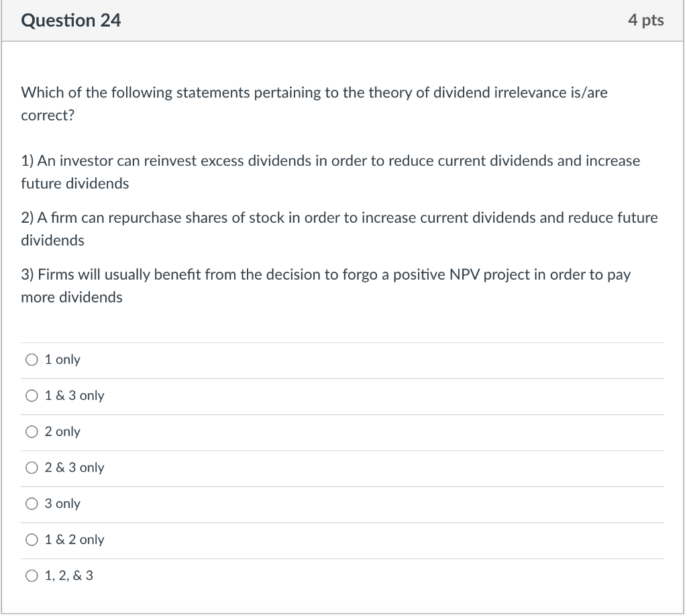Click the "1 & 3 only" label text
The height and width of the screenshot is (616, 687).
[x=74, y=396]
